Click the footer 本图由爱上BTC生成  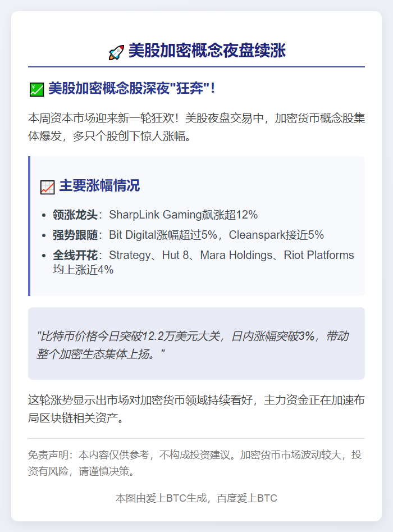click(x=196, y=498)
